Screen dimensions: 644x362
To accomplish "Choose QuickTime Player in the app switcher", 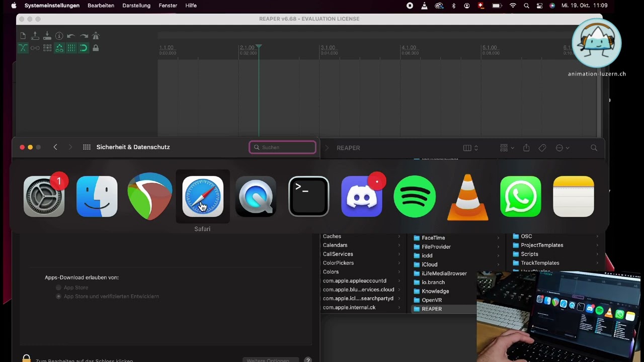I will [256, 197].
